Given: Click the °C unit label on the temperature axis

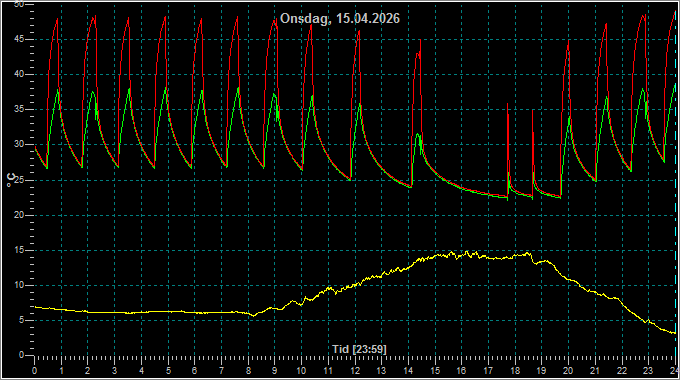Looking at the screenshot, I should 10,180.
